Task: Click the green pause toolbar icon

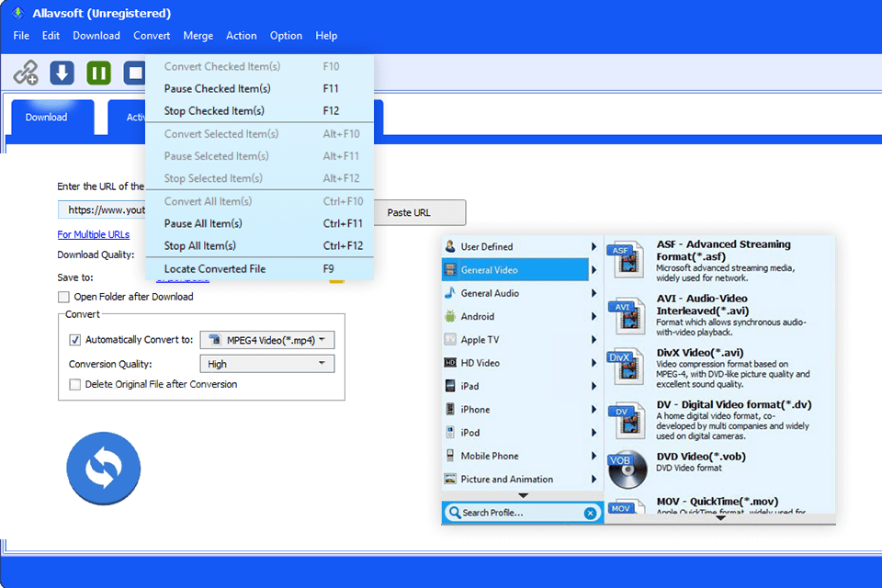Action: click(x=99, y=72)
